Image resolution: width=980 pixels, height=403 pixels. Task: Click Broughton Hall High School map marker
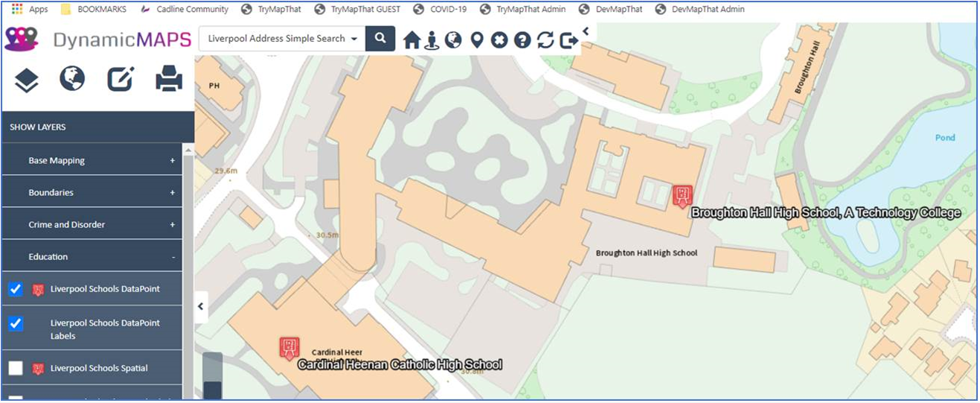[682, 196]
